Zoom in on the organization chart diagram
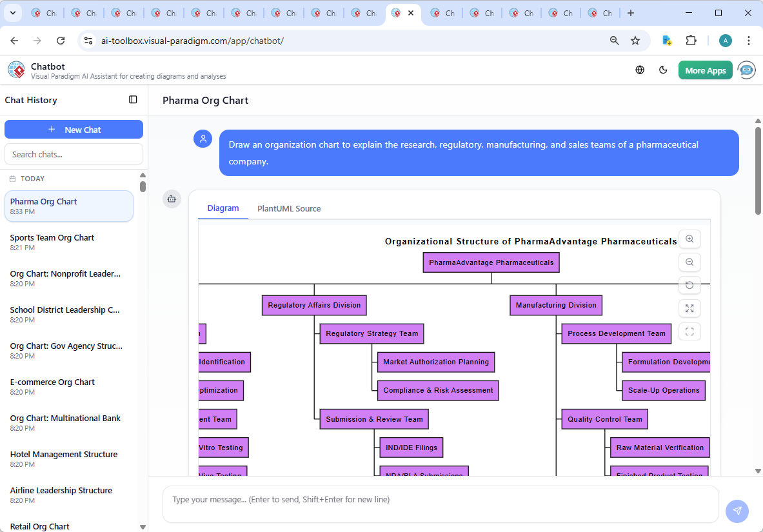Image resolution: width=763 pixels, height=532 pixels. point(689,239)
